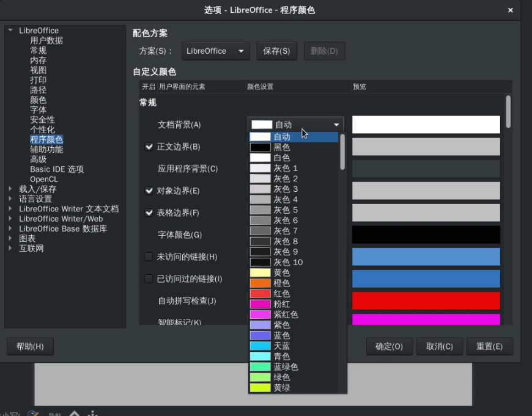Expand LibreOffice Base 数据库 node
This screenshot has width=532, height=416.
point(10,228)
